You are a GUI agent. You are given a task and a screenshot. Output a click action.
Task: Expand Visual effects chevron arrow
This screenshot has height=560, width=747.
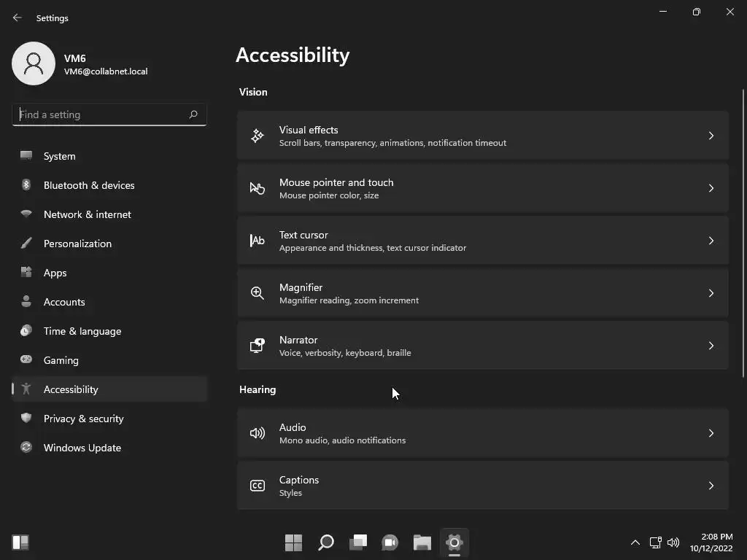tap(711, 136)
